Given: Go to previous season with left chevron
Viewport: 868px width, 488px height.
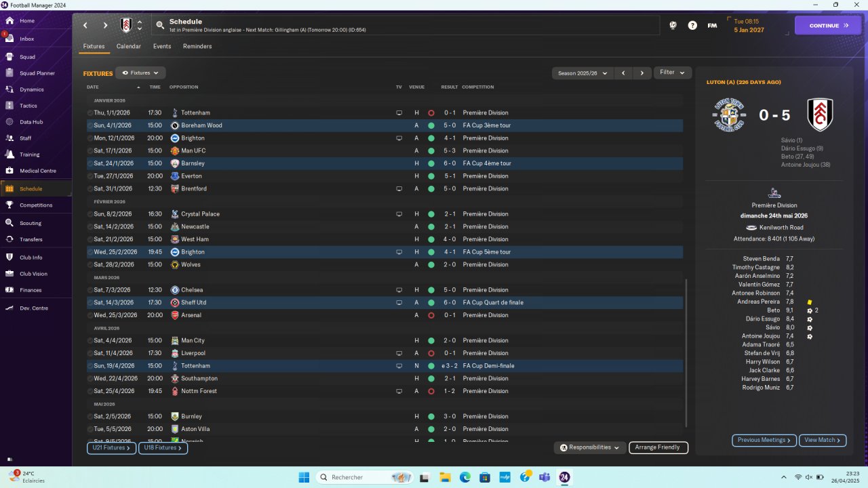Looking at the screenshot, I should pos(623,73).
